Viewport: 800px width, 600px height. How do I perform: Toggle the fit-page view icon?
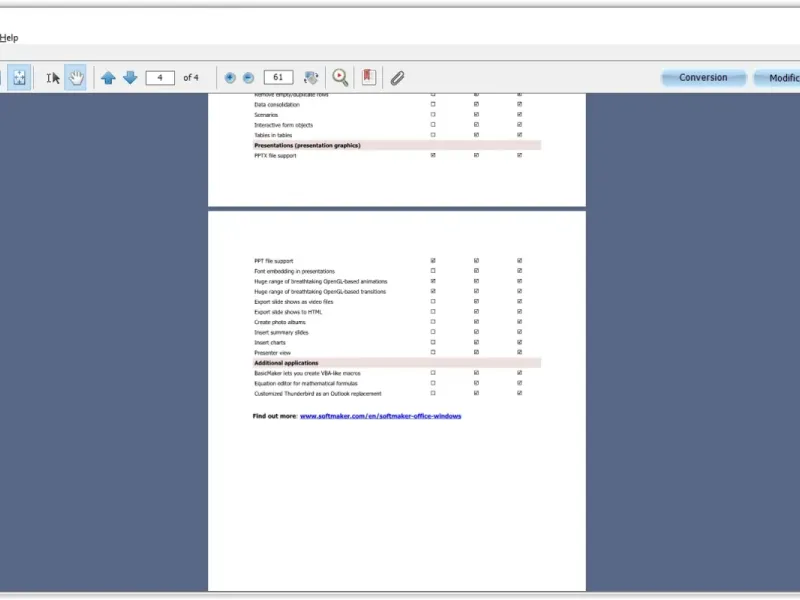[x=19, y=78]
